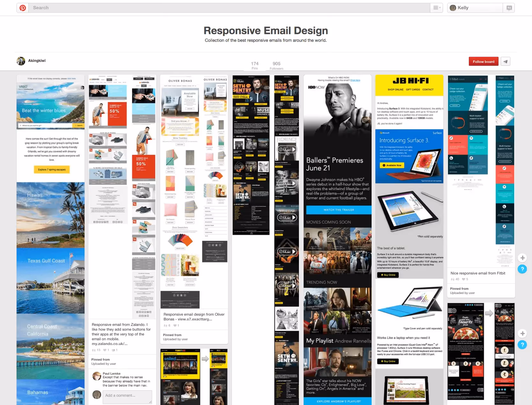Open Akingkiwi's profile avatar
Screen dimensions: 532x405
(21, 61)
